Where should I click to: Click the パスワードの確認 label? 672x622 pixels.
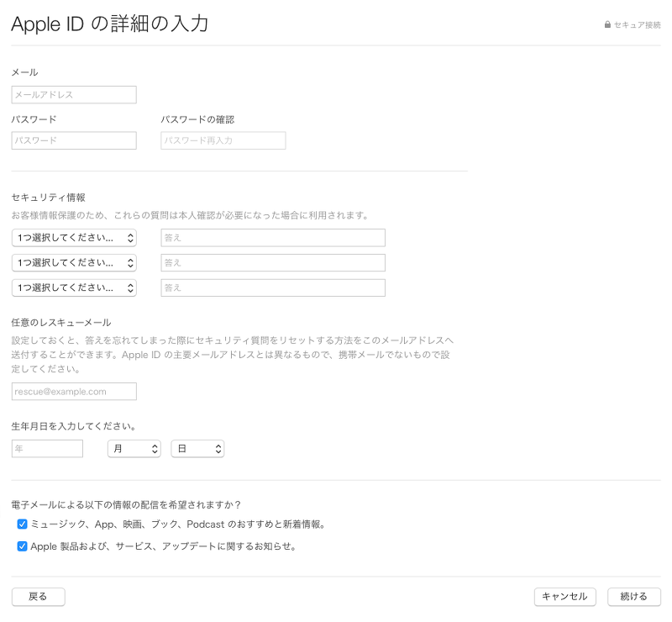point(197,119)
